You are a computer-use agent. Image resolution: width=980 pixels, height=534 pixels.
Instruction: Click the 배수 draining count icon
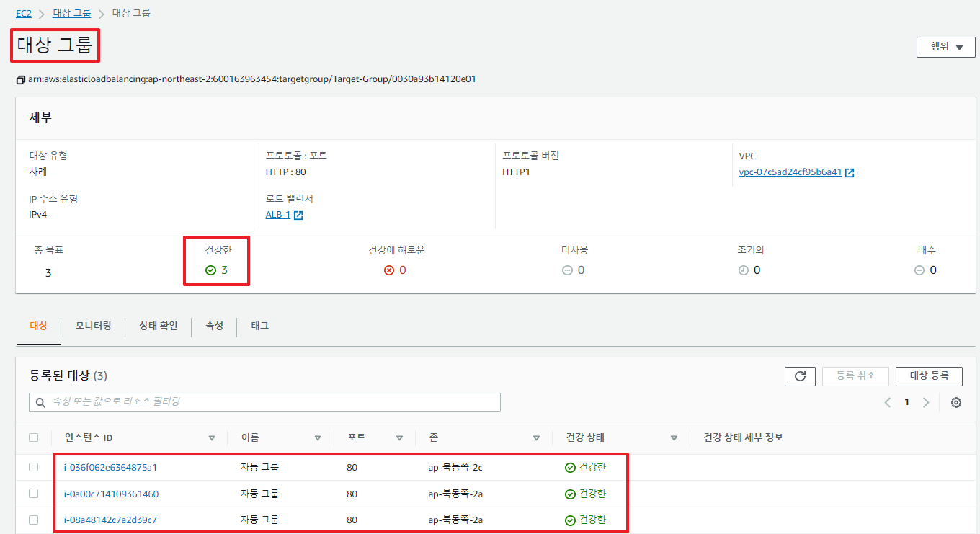(919, 270)
